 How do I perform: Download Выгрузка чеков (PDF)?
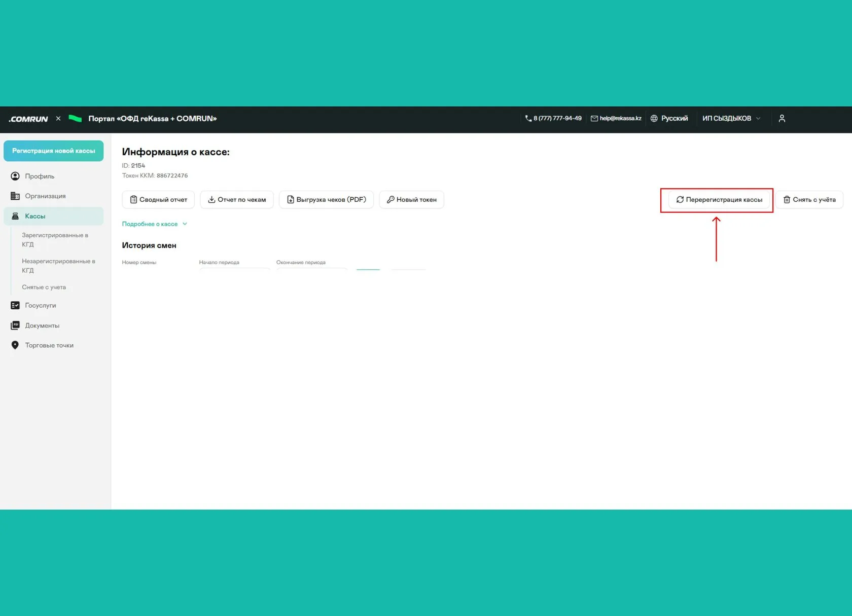(326, 199)
